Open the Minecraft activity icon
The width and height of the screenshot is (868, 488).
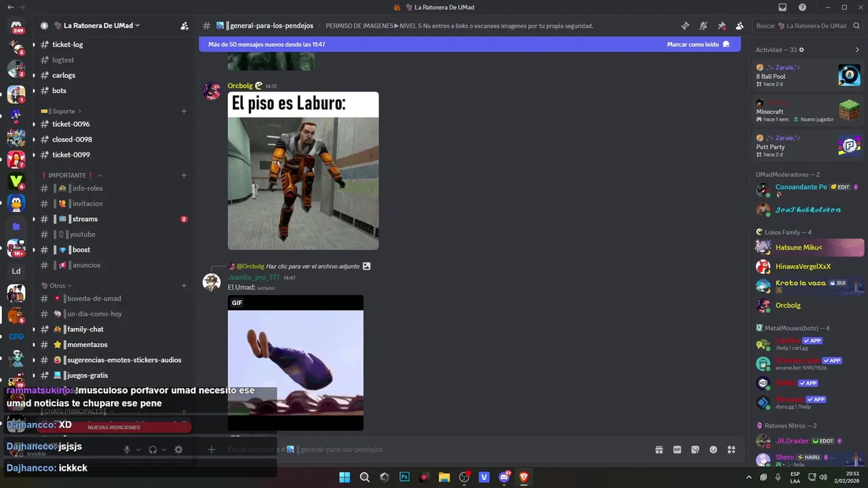click(x=849, y=110)
